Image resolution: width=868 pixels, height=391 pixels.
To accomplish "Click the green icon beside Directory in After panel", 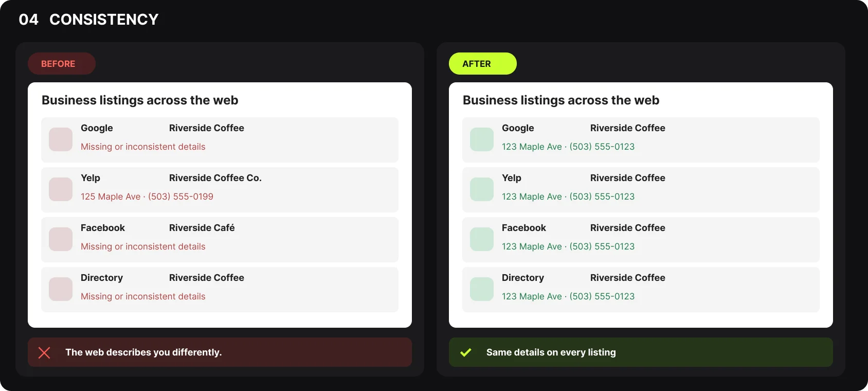I will pos(482,289).
